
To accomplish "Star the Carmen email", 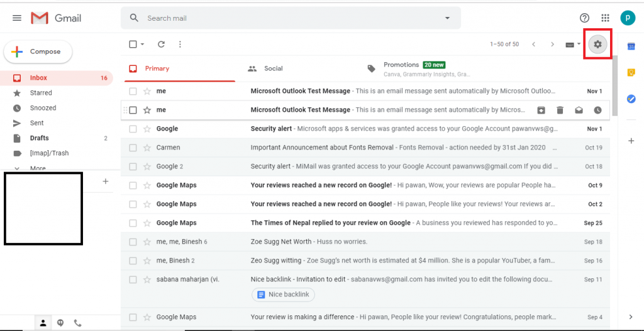I will pyautogui.click(x=147, y=148).
